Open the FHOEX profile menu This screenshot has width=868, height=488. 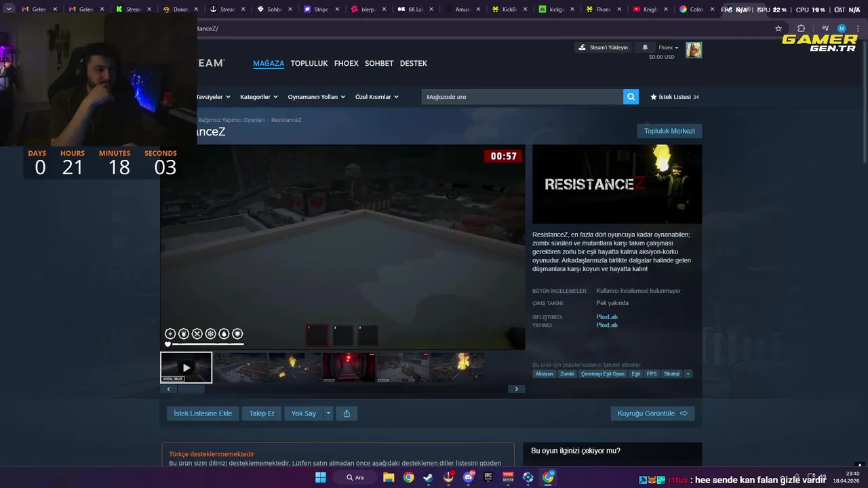coord(347,63)
